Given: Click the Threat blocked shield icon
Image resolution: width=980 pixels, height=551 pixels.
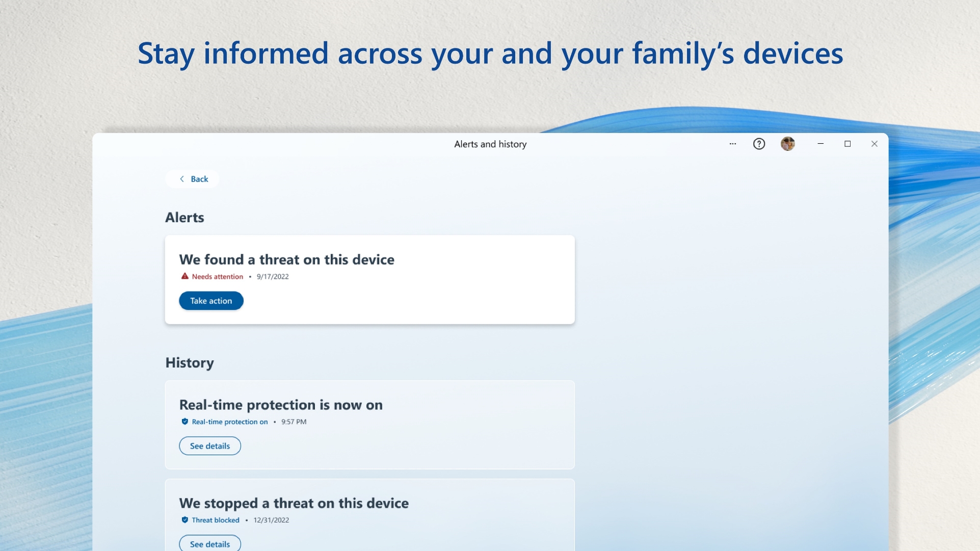Looking at the screenshot, I should pyautogui.click(x=184, y=520).
